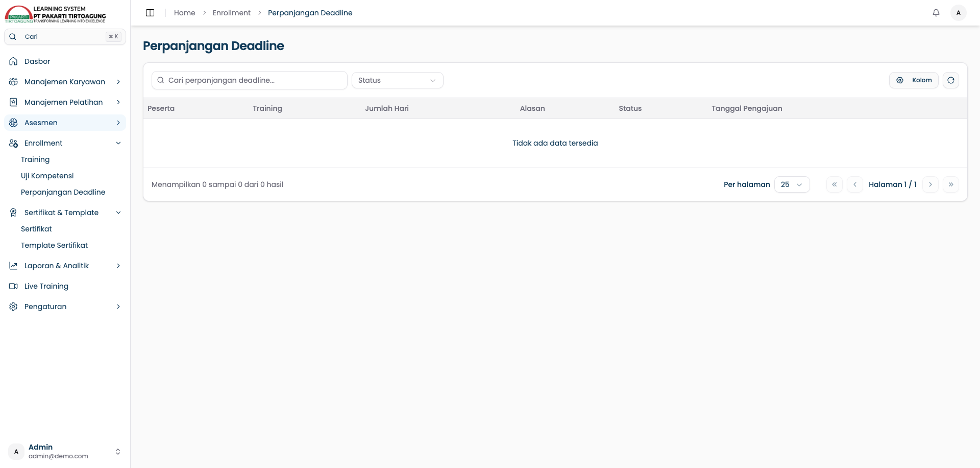Click the Sertifikat & Template badge icon
980x468 pixels.
(x=13, y=213)
